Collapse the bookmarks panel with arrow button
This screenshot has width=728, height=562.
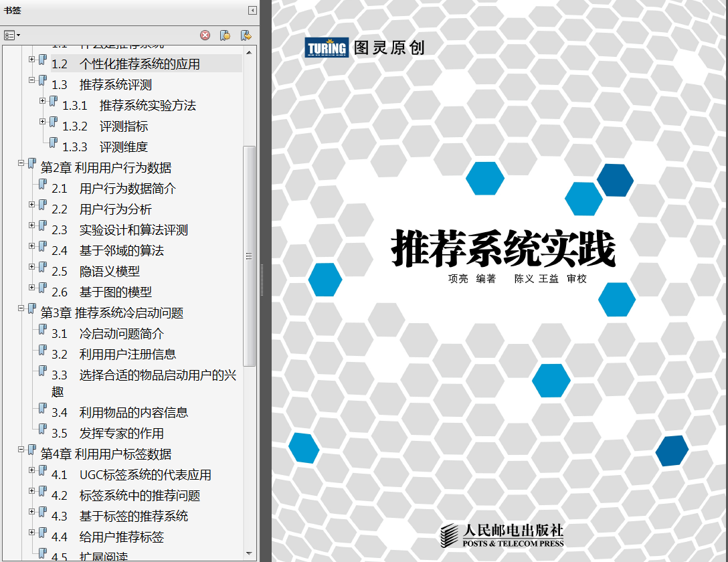pos(252,10)
